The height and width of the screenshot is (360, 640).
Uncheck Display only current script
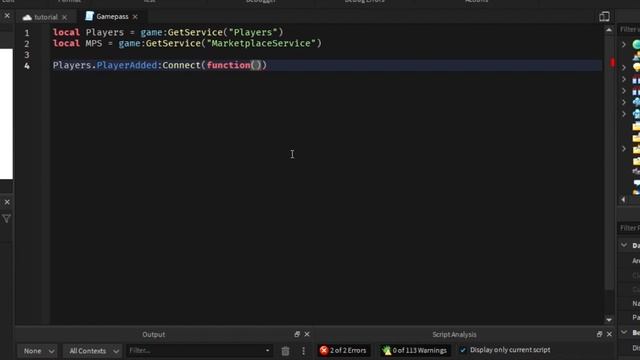(x=463, y=350)
